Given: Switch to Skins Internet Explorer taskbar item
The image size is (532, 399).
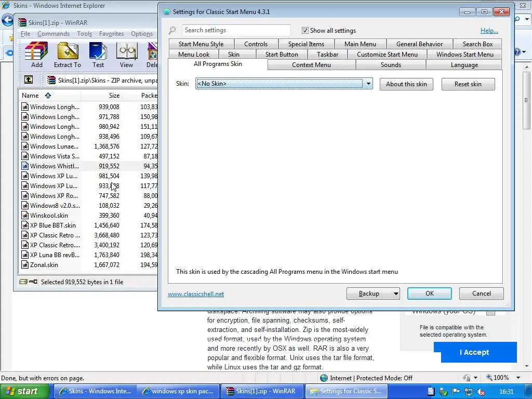Looking at the screenshot, I should pos(95,391).
